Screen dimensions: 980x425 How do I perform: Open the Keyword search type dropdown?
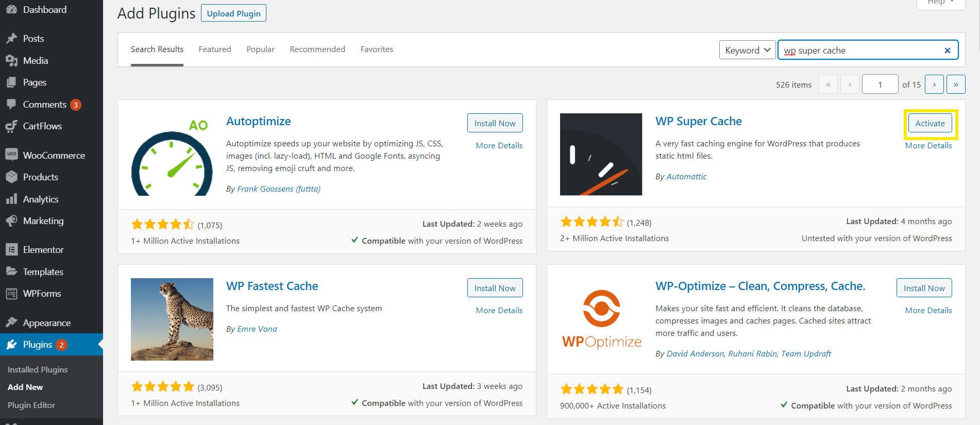coord(747,50)
